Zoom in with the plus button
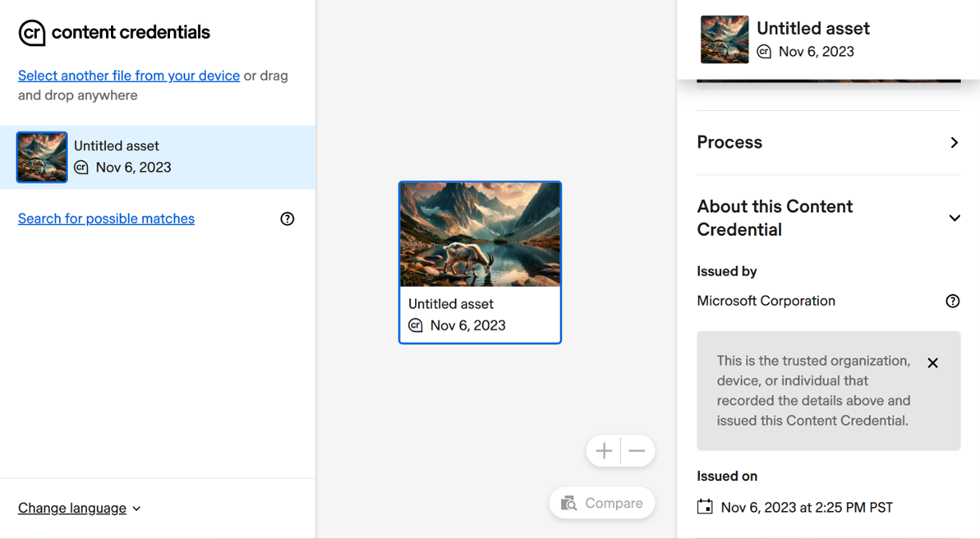The height and width of the screenshot is (539, 980). [604, 451]
